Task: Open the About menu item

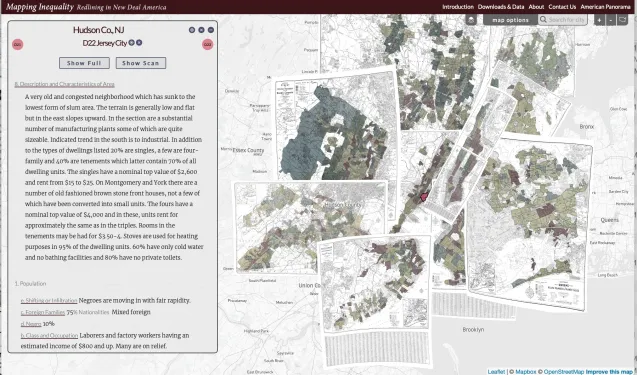Action: pyautogui.click(x=536, y=7)
